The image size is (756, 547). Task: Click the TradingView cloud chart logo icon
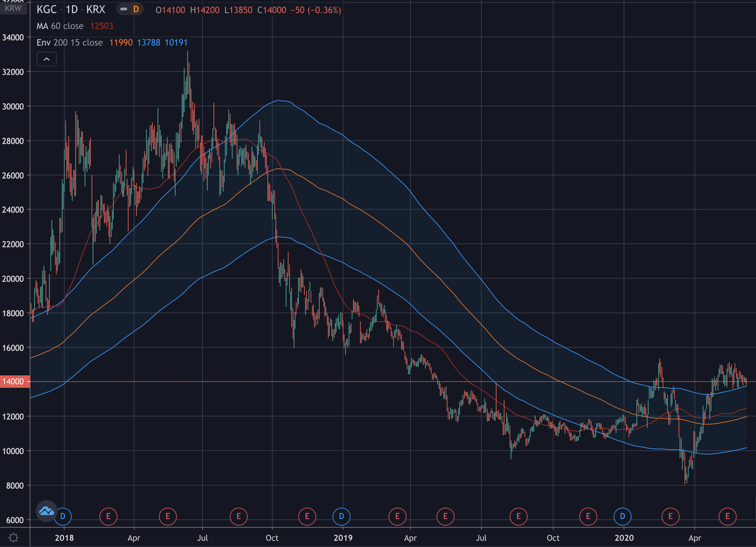[x=46, y=511]
